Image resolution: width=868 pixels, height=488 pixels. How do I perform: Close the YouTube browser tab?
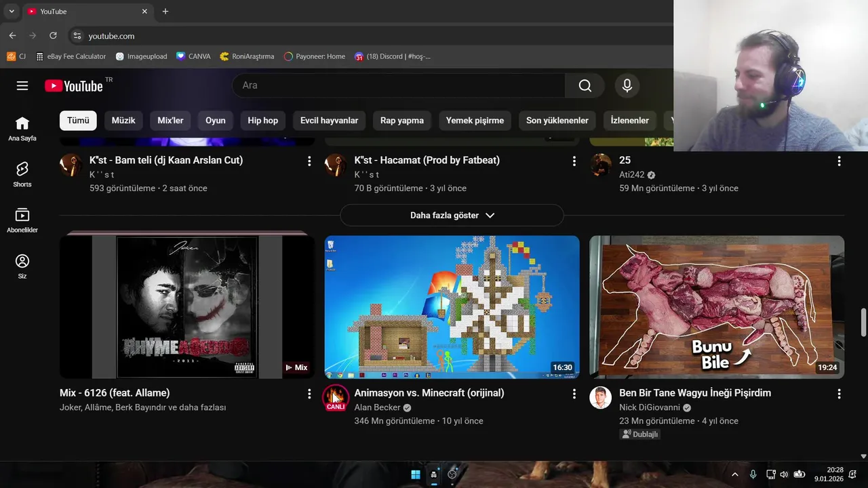(144, 12)
